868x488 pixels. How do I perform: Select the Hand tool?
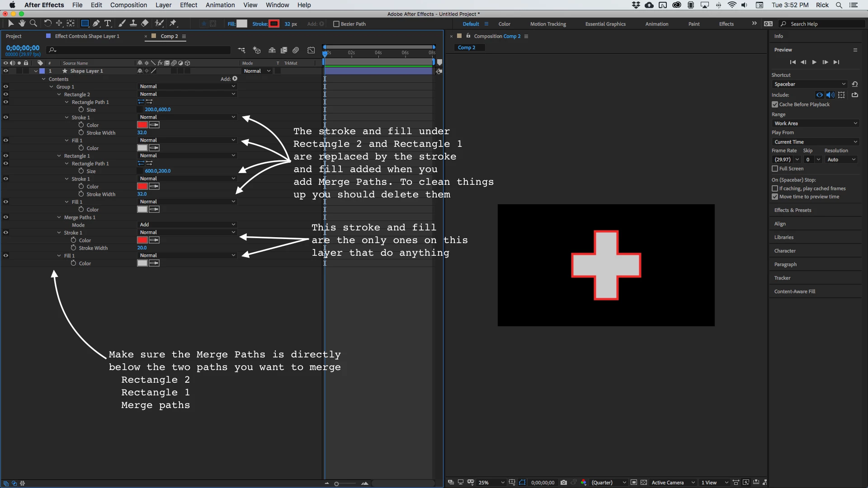tap(22, 23)
